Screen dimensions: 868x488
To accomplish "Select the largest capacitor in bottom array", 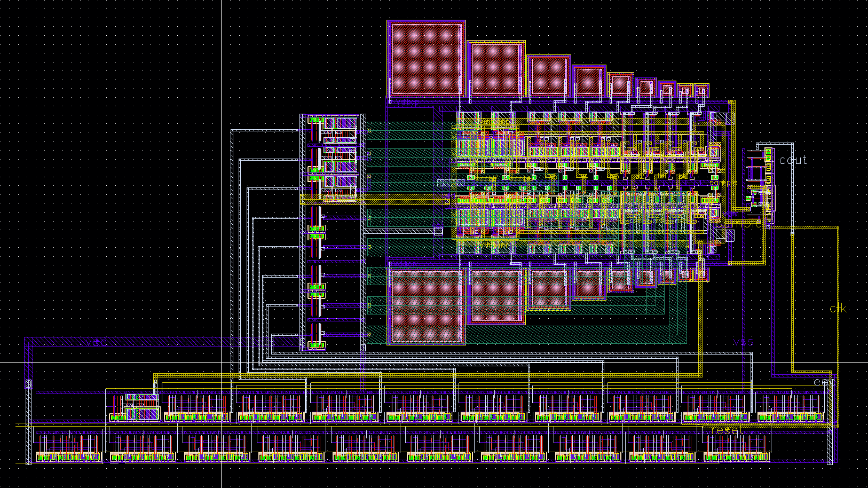I will (426, 305).
